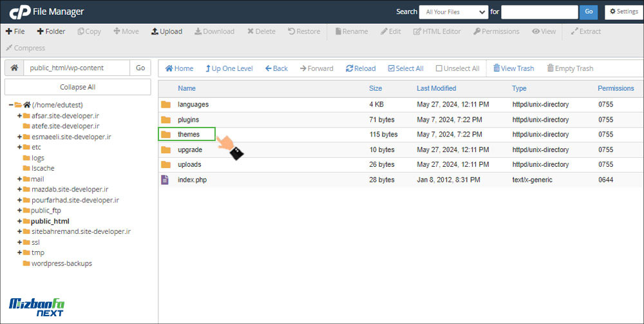The width and height of the screenshot is (644, 324).
Task: Toggle the Unselect All checkbox
Action: (439, 68)
